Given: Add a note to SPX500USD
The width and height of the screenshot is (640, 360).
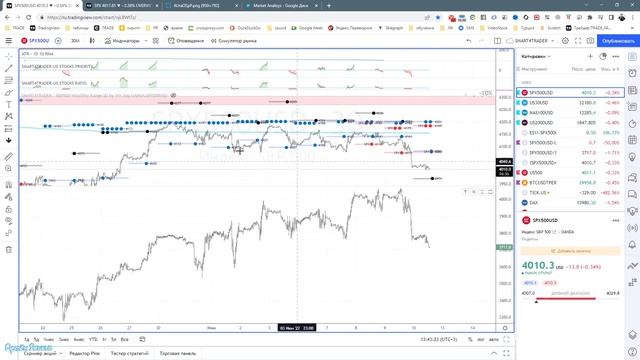Looking at the screenshot, I should (x=571, y=251).
